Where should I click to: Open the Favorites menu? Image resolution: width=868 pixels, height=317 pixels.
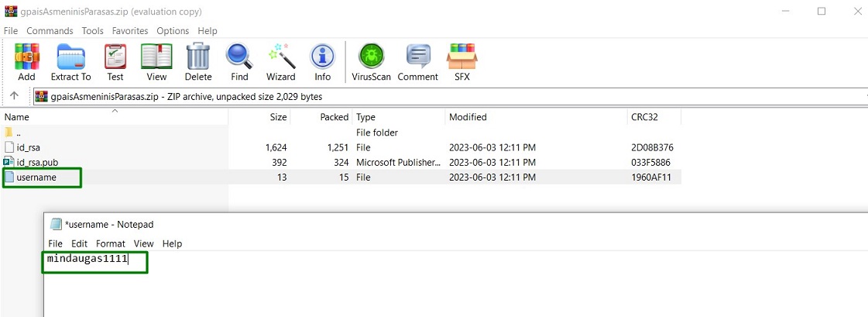point(129,31)
